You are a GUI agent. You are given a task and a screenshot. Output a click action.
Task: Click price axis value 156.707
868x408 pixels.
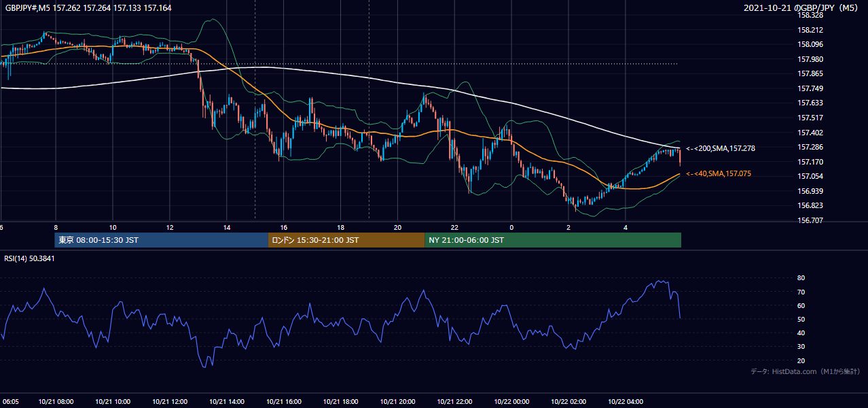811,220
